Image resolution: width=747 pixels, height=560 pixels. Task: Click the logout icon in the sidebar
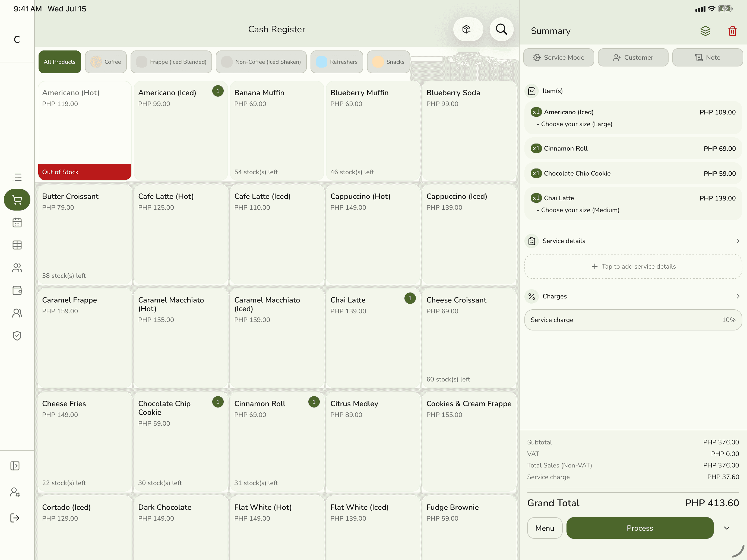pyautogui.click(x=15, y=518)
